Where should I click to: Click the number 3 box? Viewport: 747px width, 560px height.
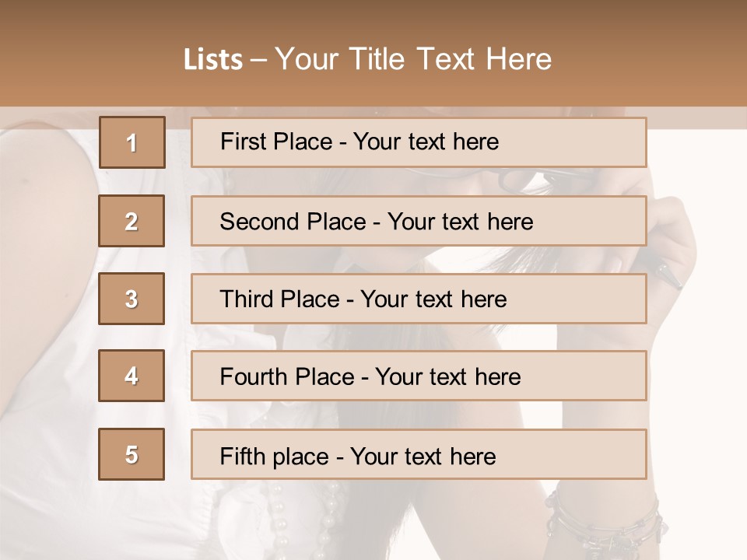tap(132, 299)
